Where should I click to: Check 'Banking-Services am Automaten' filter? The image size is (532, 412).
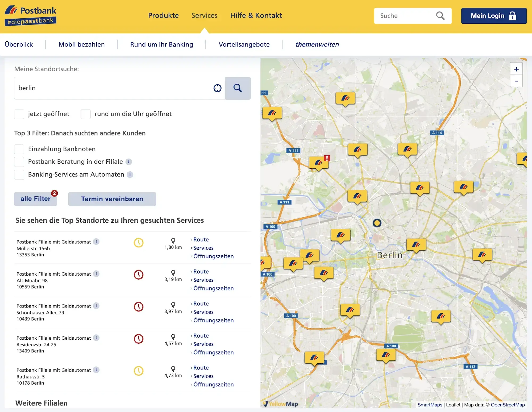pos(19,174)
